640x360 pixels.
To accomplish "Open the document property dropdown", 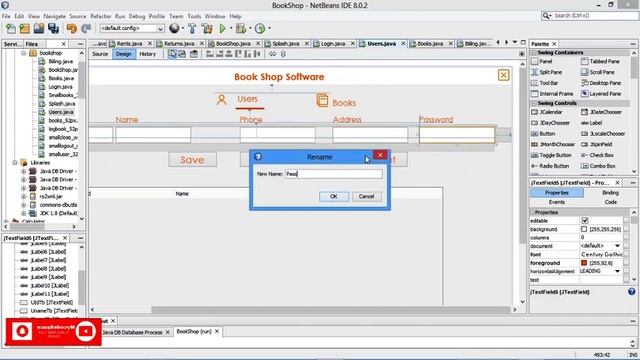I will pyautogui.click(x=617, y=246).
